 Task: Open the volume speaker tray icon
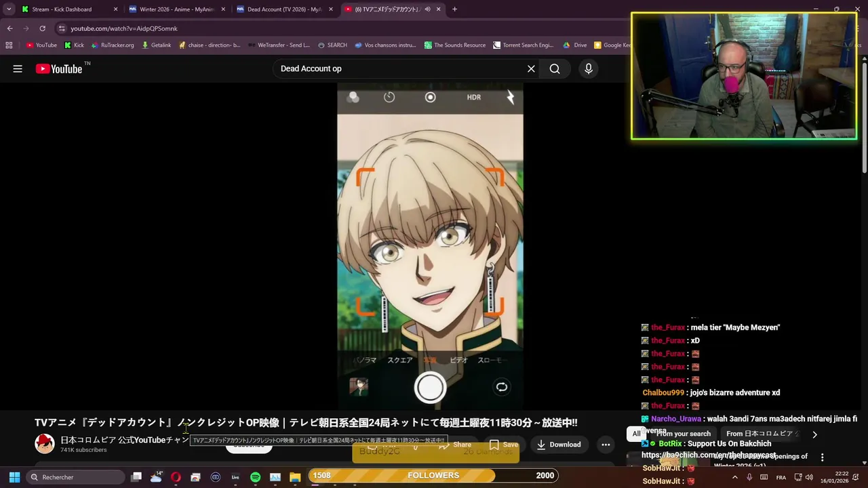click(x=809, y=477)
